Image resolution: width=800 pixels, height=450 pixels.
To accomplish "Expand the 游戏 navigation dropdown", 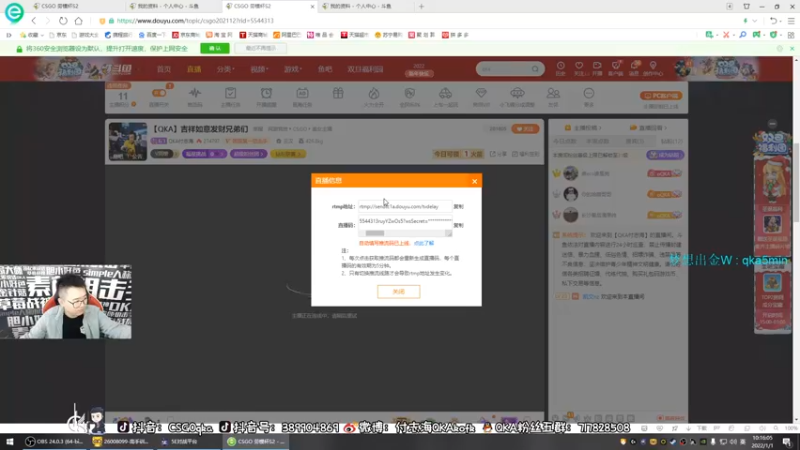I will click(292, 69).
